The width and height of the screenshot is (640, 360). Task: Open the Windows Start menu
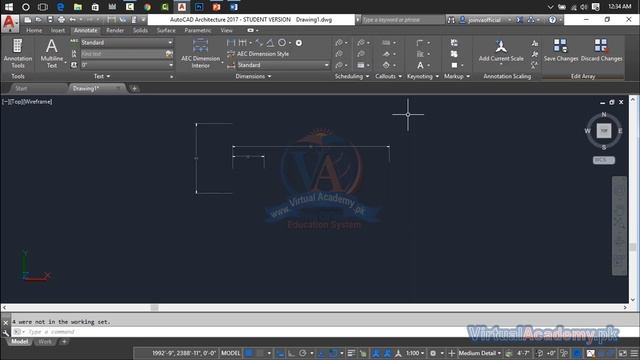pos(9,7)
